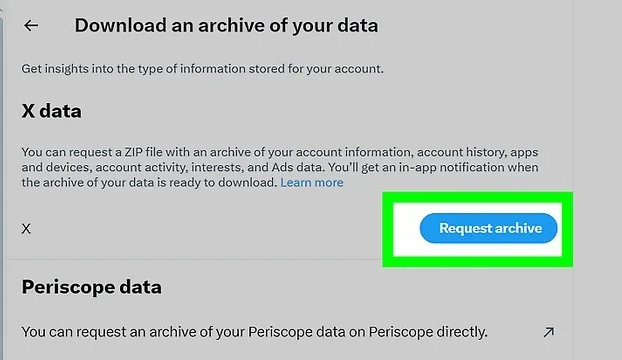Click the 'Periscope data' section heading
The height and width of the screenshot is (360, 622).
[x=92, y=287]
